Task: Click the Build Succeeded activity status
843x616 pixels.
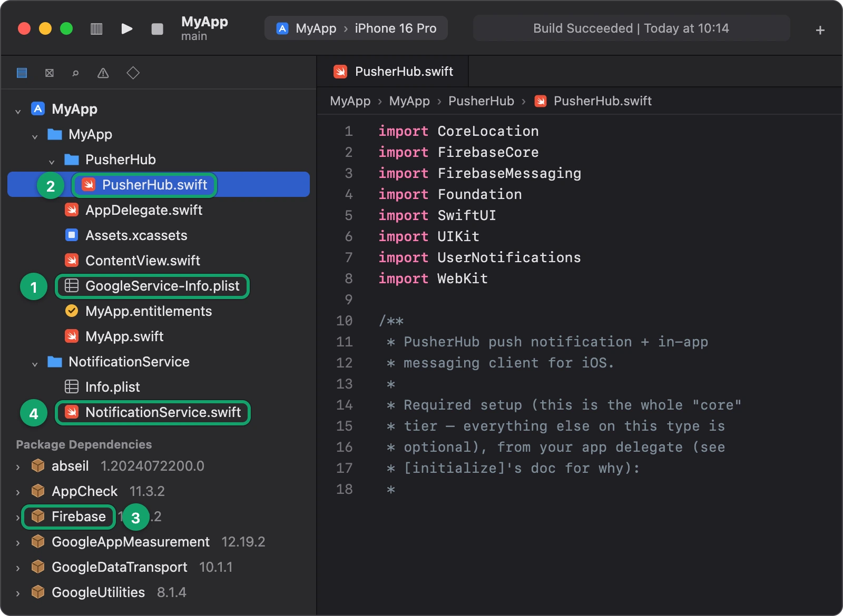Action: click(x=631, y=28)
